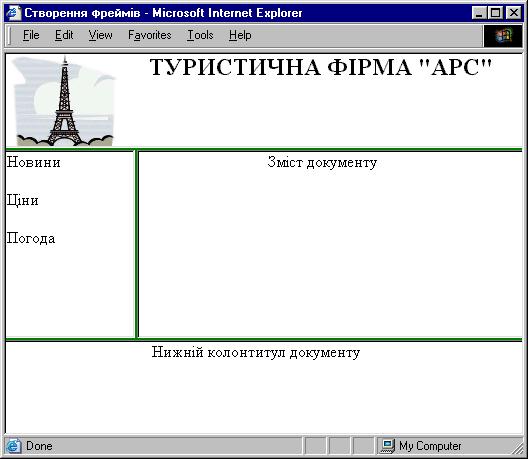Open the File menu
Image resolution: width=528 pixels, height=459 pixels.
pos(31,35)
